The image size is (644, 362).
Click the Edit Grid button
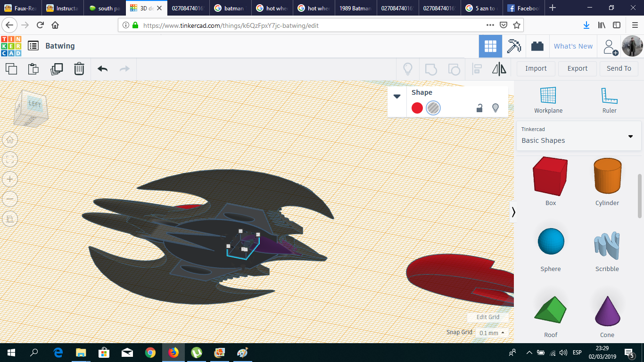[x=488, y=317]
